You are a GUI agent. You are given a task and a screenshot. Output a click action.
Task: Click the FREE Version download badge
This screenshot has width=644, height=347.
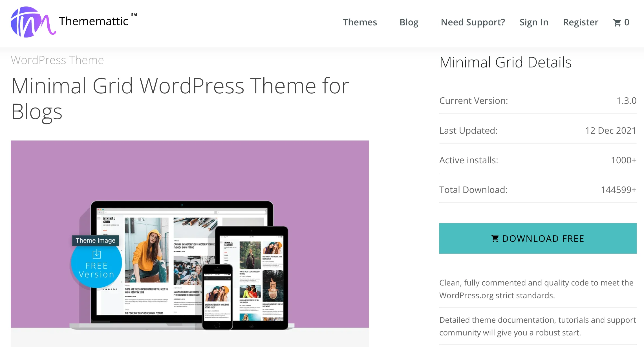click(x=96, y=263)
